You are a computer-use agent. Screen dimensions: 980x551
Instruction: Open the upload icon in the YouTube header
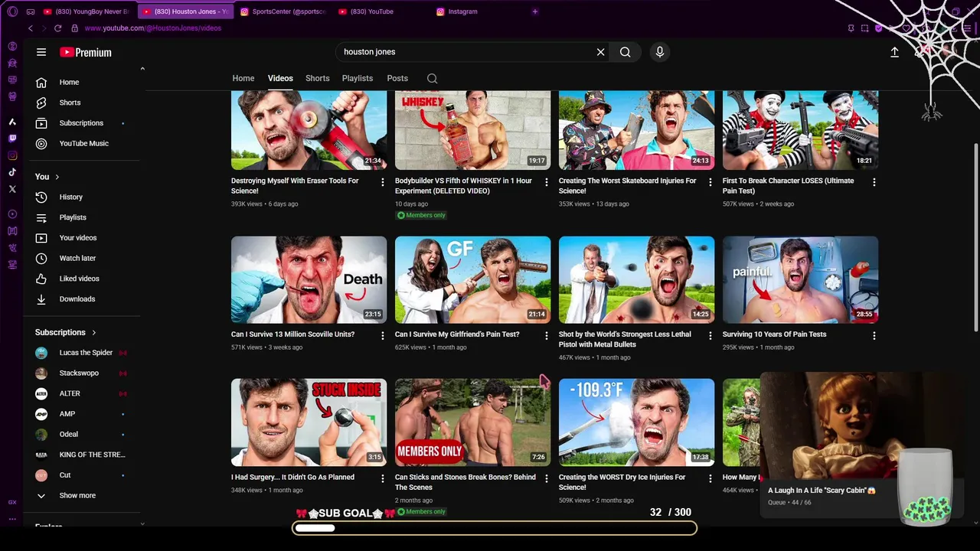894,52
